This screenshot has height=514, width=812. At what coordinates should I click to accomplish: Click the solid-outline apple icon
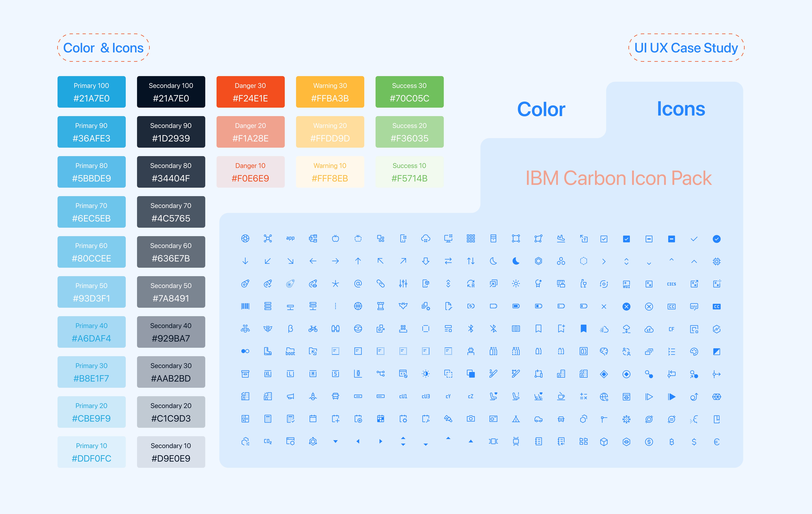336,239
